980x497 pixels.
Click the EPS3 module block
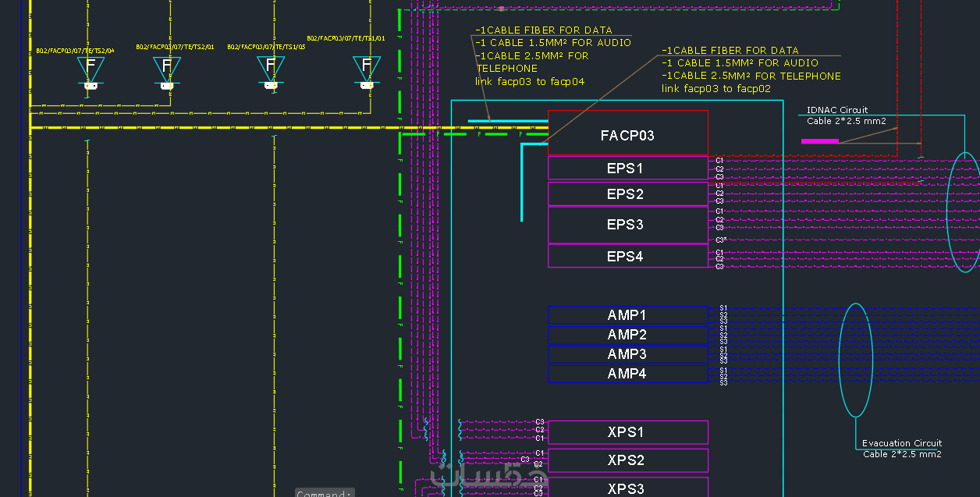[x=628, y=225]
